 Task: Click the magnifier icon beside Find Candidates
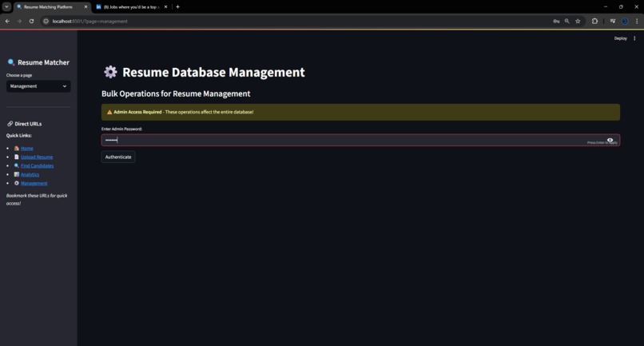point(17,165)
